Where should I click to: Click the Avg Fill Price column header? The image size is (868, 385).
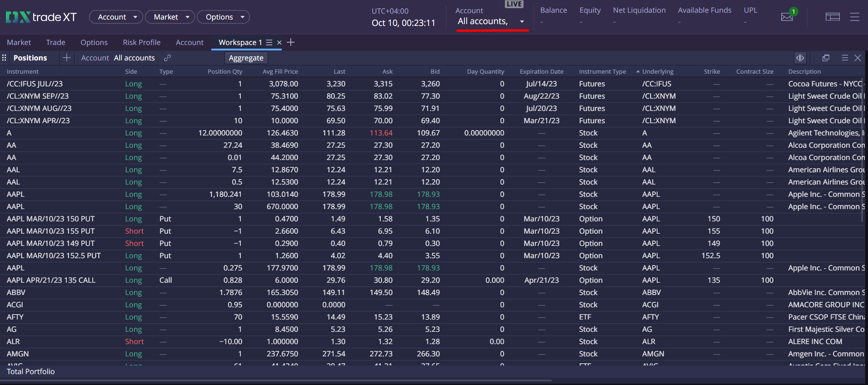click(280, 71)
